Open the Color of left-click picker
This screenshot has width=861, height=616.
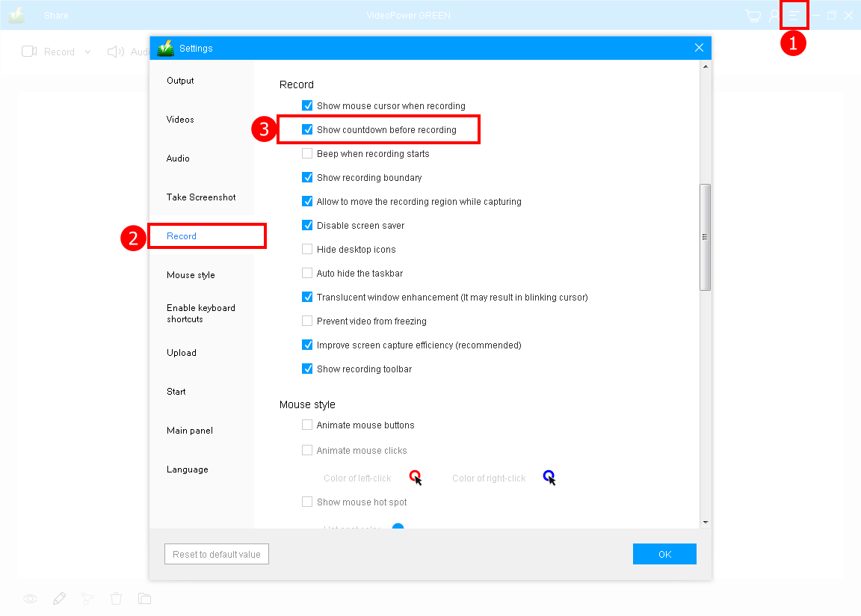[416, 477]
